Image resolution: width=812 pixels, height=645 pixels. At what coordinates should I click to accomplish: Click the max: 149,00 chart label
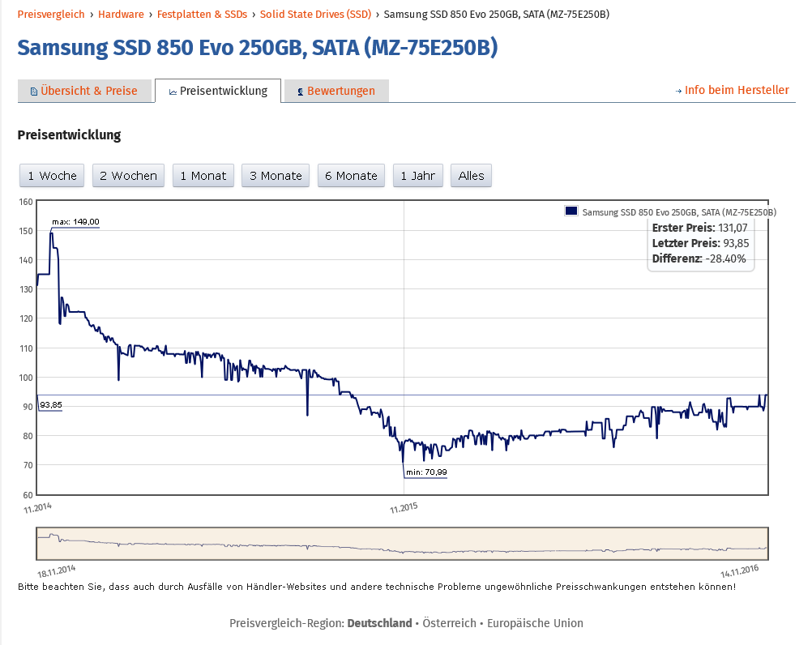point(75,221)
